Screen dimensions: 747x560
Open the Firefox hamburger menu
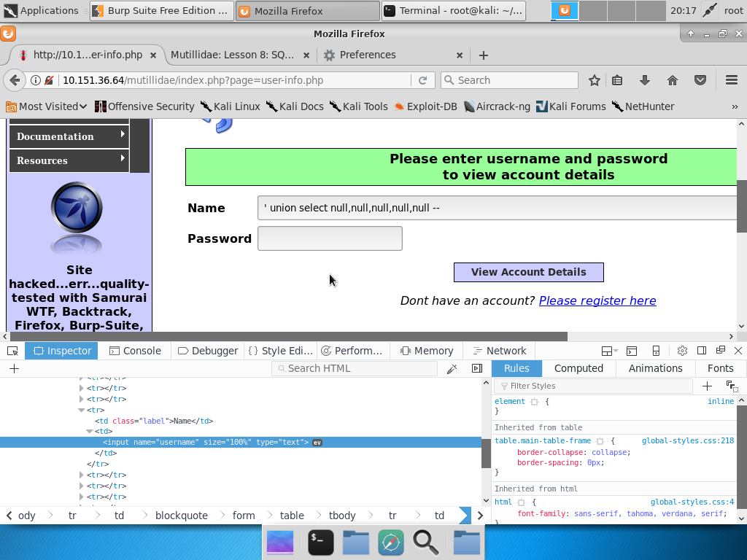click(x=731, y=80)
